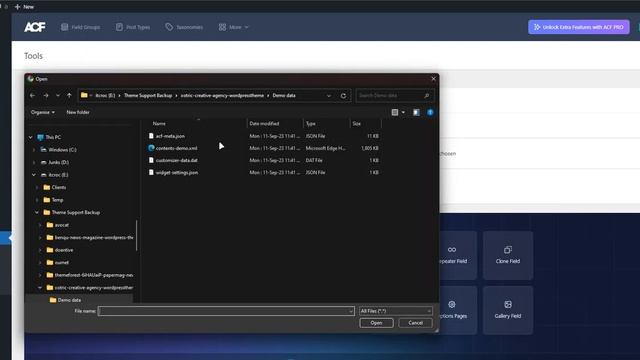Click Unlock Extra Features with ACF PRO
The width and height of the screenshot is (640, 360).
coord(578,27)
